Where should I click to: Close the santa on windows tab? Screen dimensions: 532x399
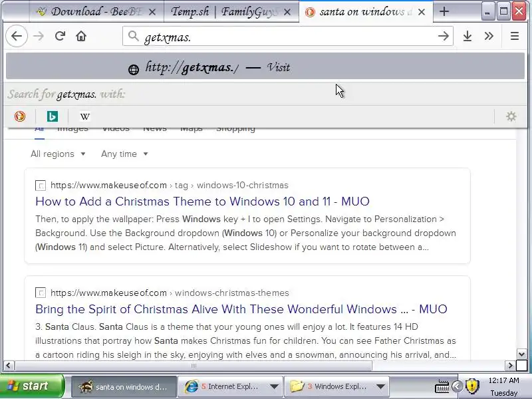click(x=422, y=12)
